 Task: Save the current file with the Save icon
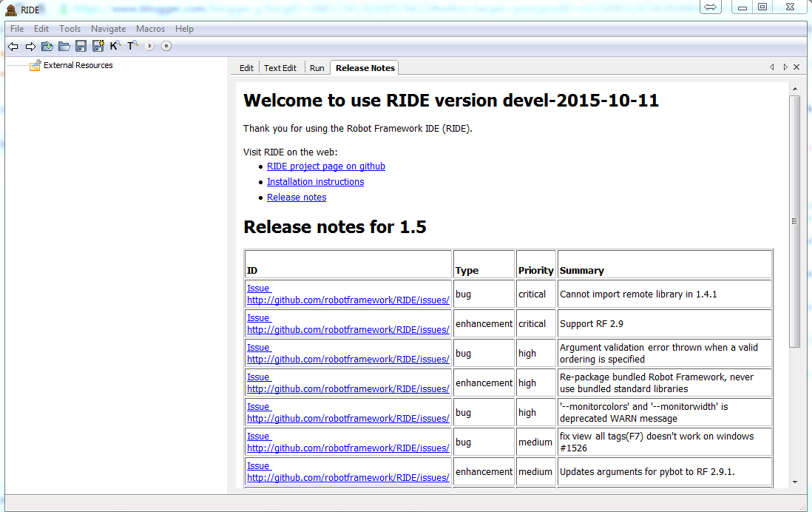[81, 46]
